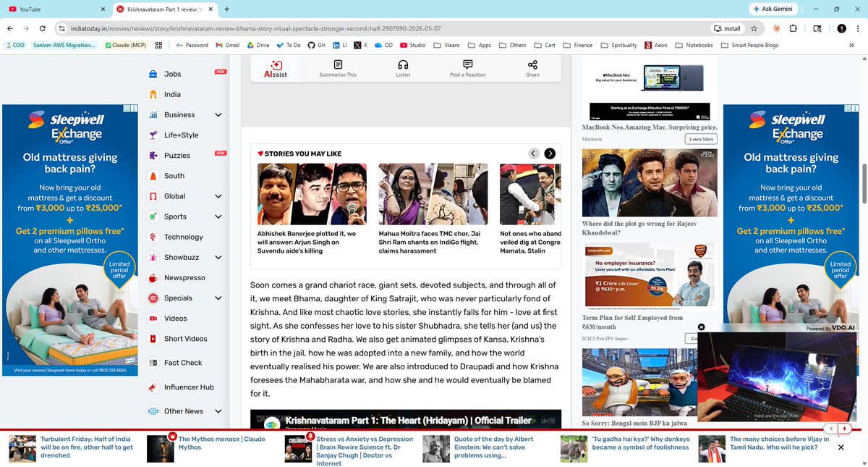Open ICICI Term Plan ad link
Screen dimensions: 868x467
point(632,322)
